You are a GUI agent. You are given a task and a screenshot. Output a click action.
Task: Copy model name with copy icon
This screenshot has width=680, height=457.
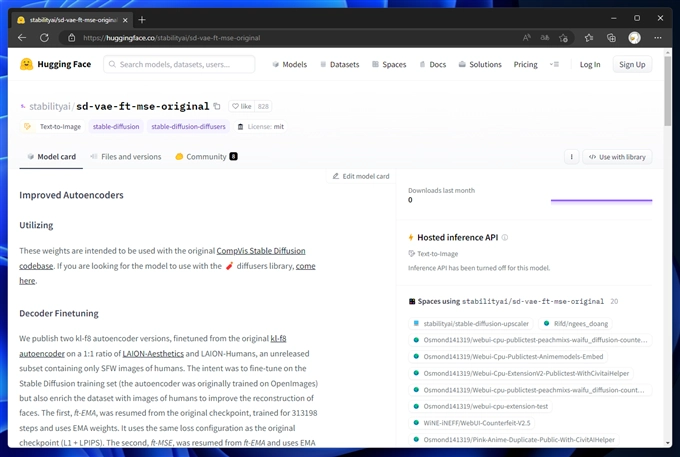click(x=217, y=106)
